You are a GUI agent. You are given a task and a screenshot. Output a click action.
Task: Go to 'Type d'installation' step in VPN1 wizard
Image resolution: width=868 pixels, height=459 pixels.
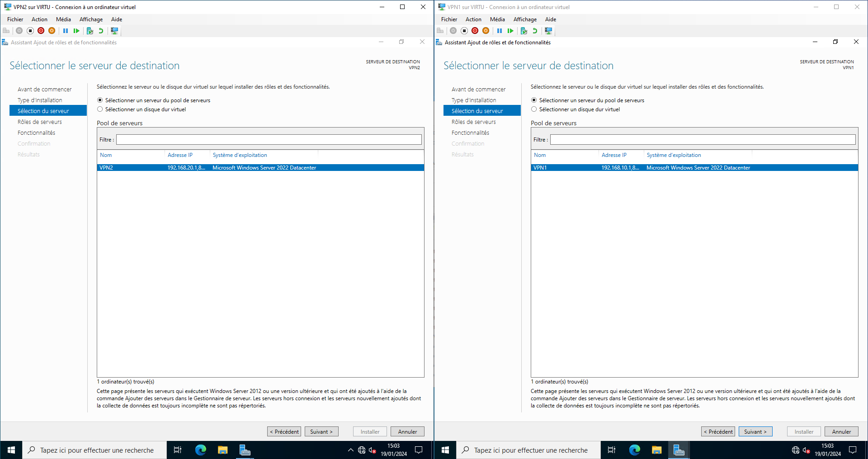pos(474,100)
